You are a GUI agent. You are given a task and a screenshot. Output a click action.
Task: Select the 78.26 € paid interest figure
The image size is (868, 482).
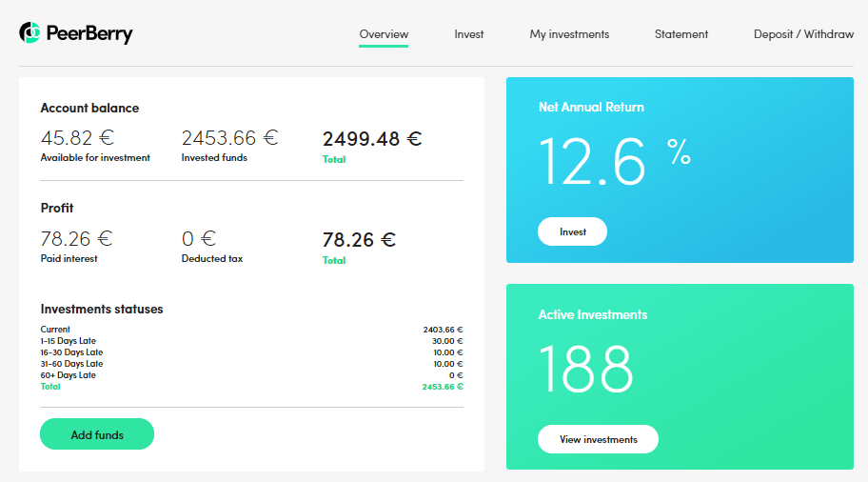tap(76, 239)
